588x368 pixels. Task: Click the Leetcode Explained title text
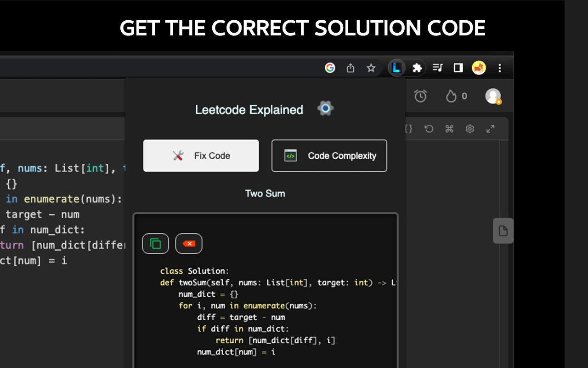coord(249,109)
